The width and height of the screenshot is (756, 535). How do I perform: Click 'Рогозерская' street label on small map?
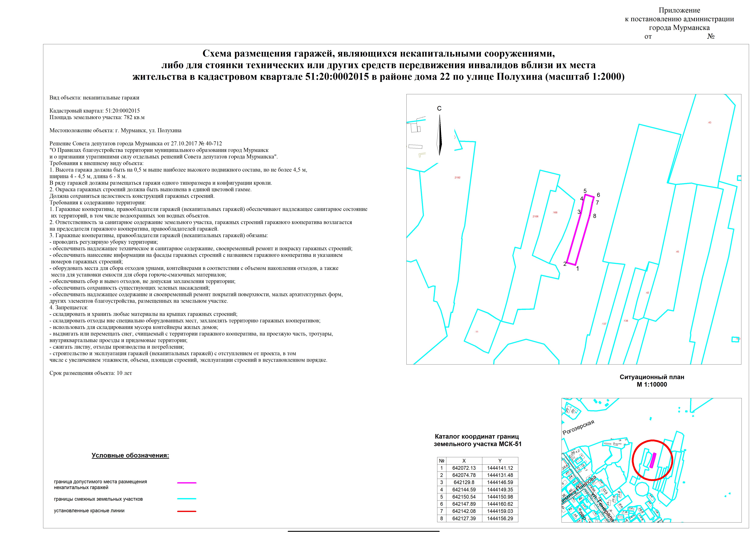(x=578, y=428)
